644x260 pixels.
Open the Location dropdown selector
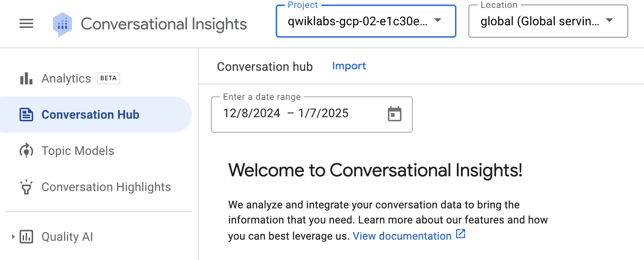[x=548, y=21]
